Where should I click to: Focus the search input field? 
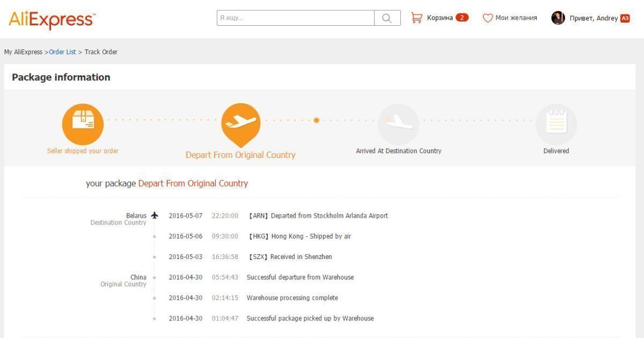click(296, 18)
